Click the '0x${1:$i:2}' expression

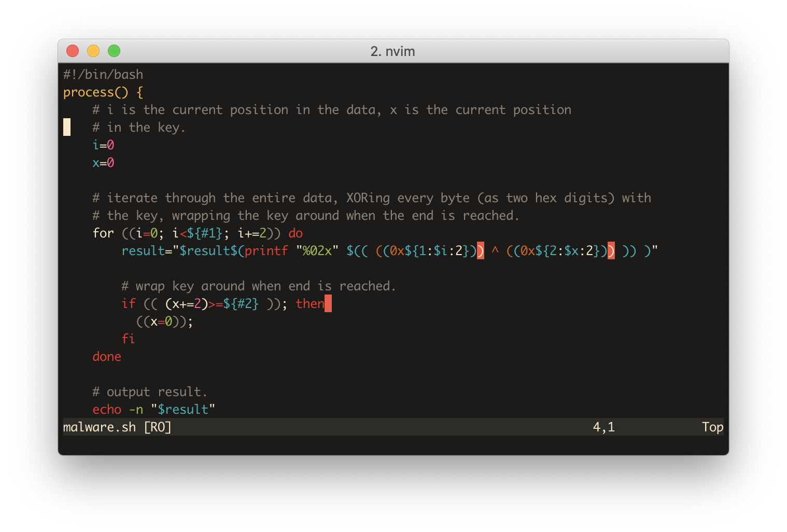(430, 251)
